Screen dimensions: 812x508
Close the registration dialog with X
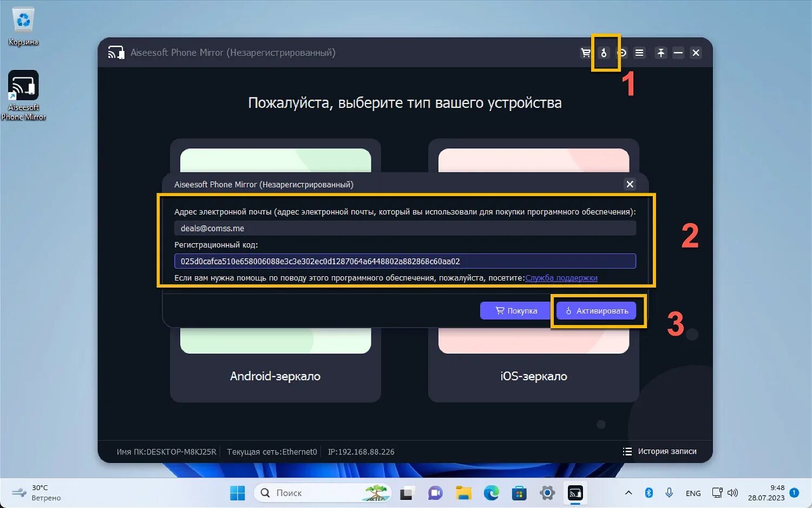(630, 184)
